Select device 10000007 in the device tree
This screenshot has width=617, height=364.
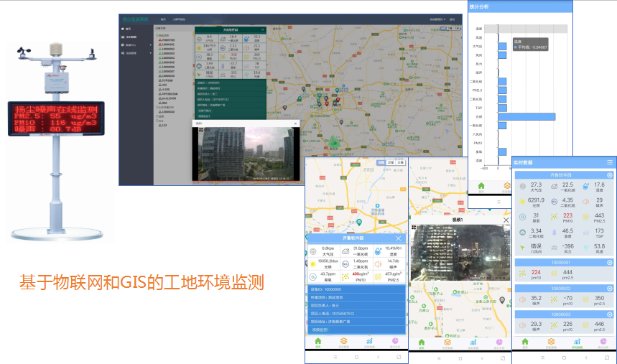pos(167,71)
